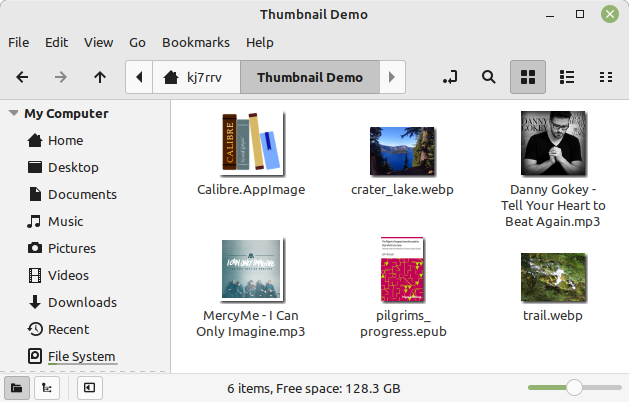This screenshot has width=629, height=402.
Task: Minimize the Thumbnail Demo window
Action: (550, 15)
